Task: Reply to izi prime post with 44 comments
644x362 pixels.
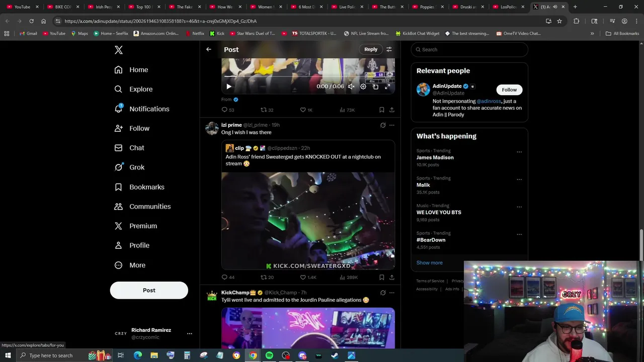Action: point(228,277)
